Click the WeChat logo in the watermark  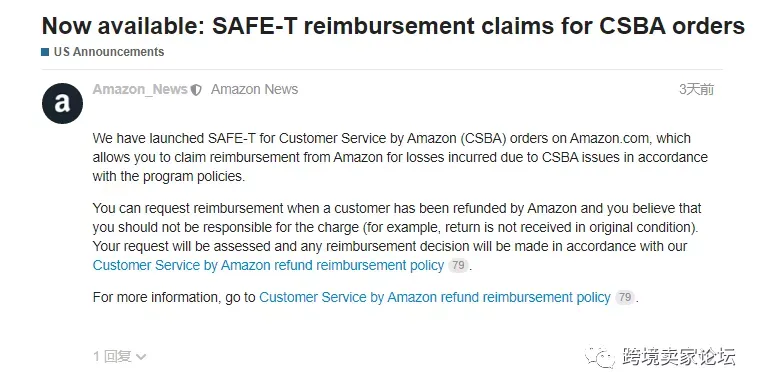pyautogui.click(x=601, y=357)
